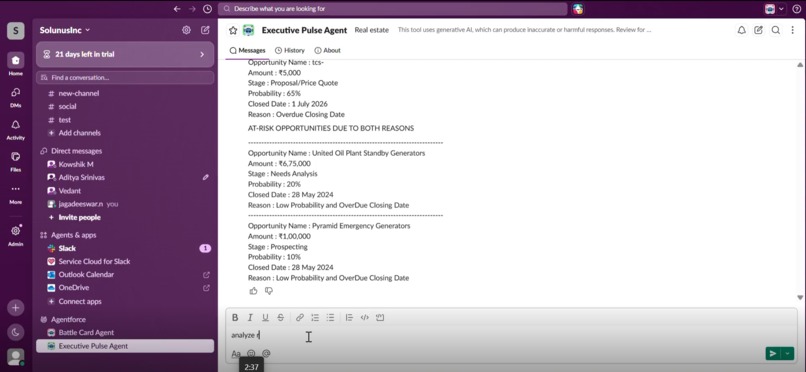Screen dimensions: 806x372
Task: Open DMs in the left rail
Action: point(15,96)
